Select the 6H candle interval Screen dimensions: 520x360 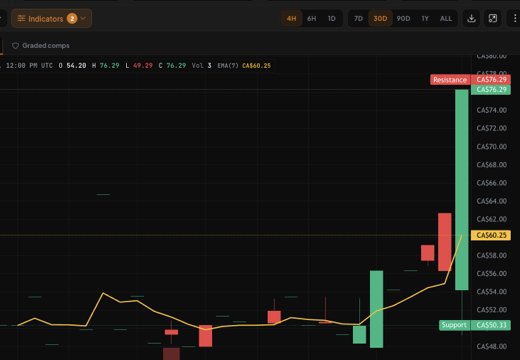[312, 18]
